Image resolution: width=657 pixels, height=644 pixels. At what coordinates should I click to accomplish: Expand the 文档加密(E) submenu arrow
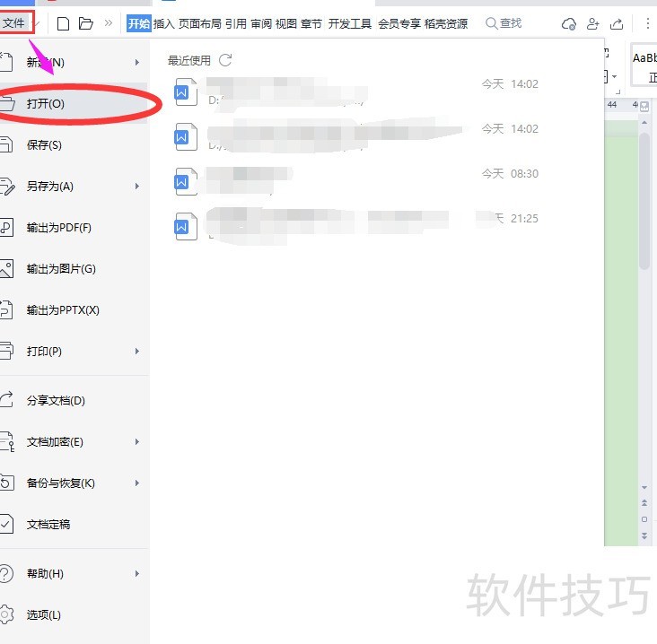tap(137, 442)
